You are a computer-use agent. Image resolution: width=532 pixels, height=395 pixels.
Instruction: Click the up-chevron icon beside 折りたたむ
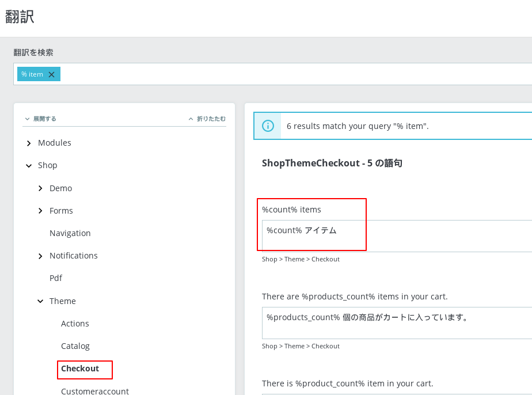click(191, 119)
